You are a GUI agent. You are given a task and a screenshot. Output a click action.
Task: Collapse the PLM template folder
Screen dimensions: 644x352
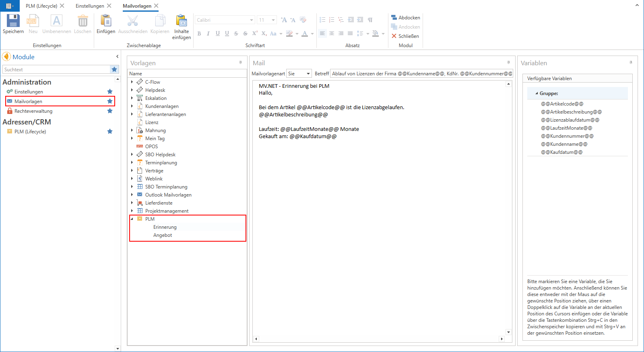[x=132, y=219]
